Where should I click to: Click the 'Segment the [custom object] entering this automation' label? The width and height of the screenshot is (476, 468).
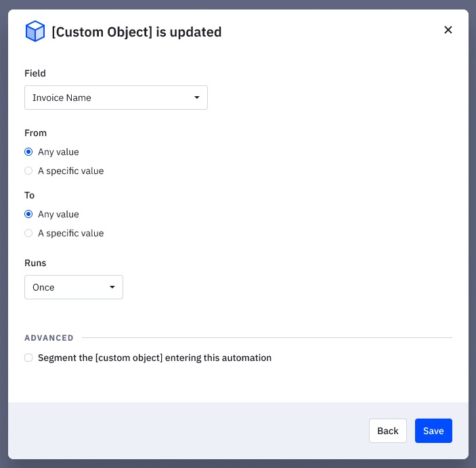point(154,358)
